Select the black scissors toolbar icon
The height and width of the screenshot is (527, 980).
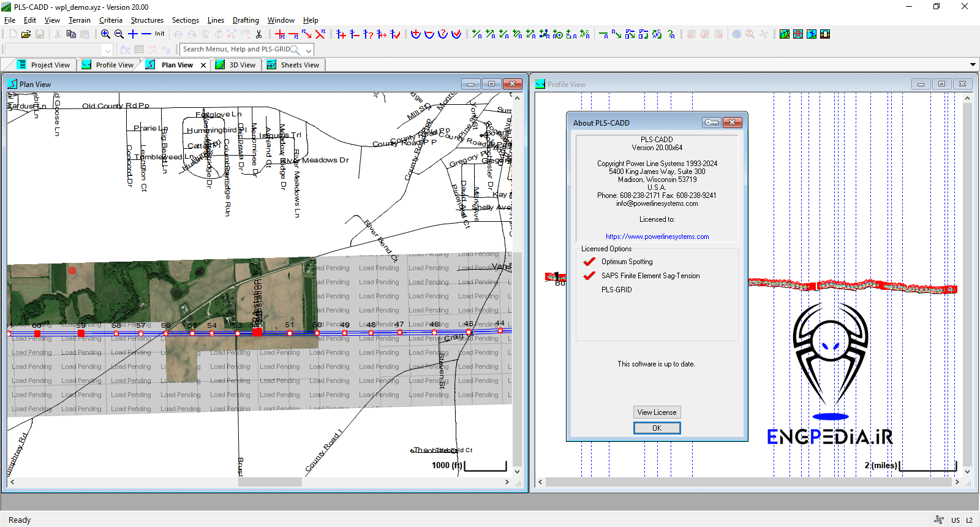pyautogui.click(x=258, y=34)
